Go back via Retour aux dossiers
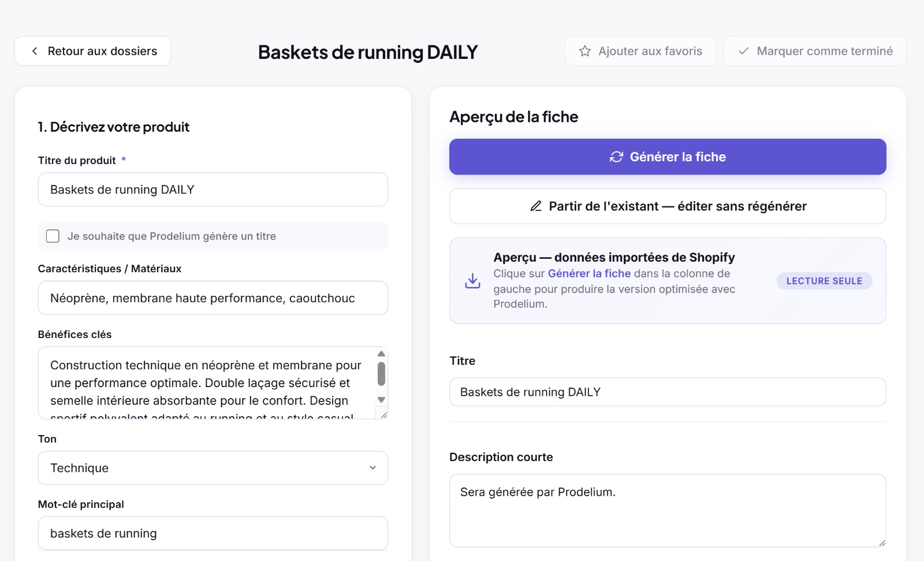Screen dimensions: 924x561 93,51
